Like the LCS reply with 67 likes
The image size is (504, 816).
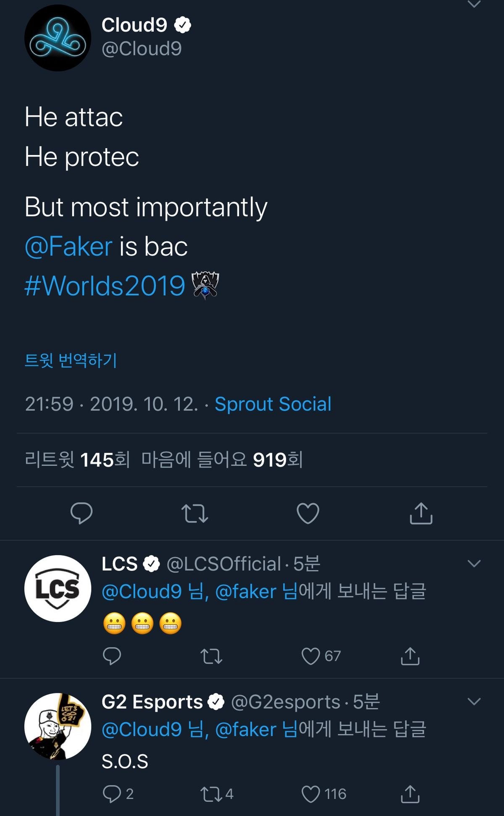tap(311, 656)
